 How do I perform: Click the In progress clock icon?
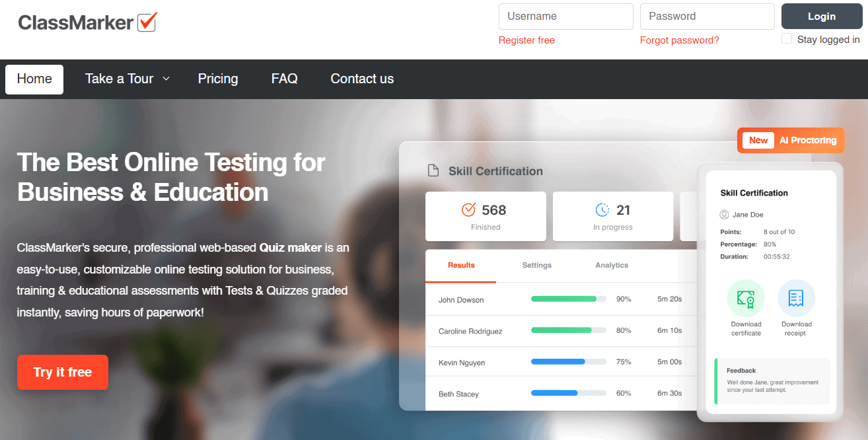click(602, 209)
